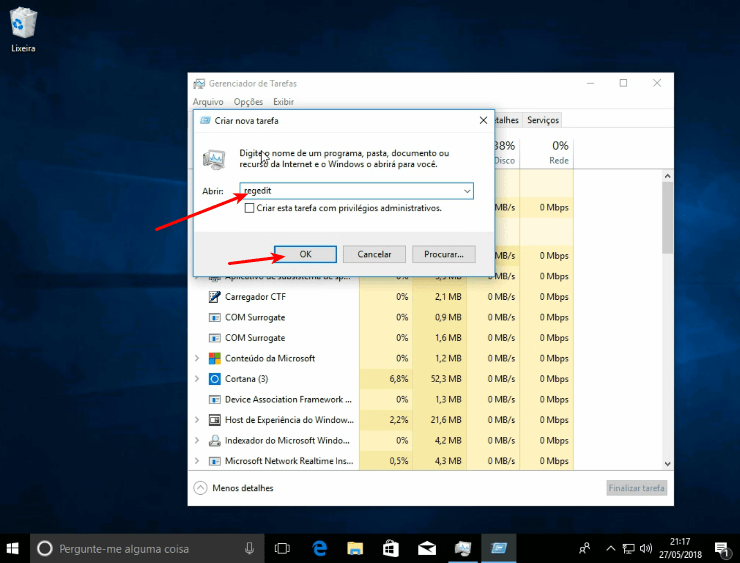Viewport: 740px width, 563px height.
Task: Click the taskbar clock showing 21:17
Action: point(680,548)
